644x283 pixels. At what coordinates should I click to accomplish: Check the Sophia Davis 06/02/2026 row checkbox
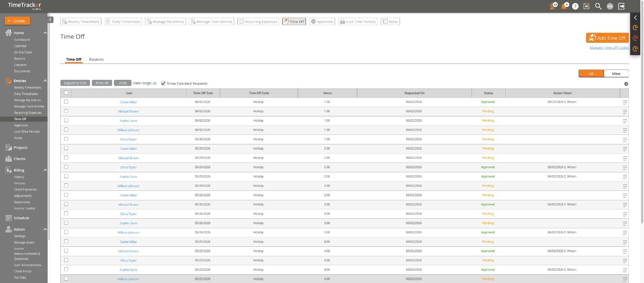[66, 121]
